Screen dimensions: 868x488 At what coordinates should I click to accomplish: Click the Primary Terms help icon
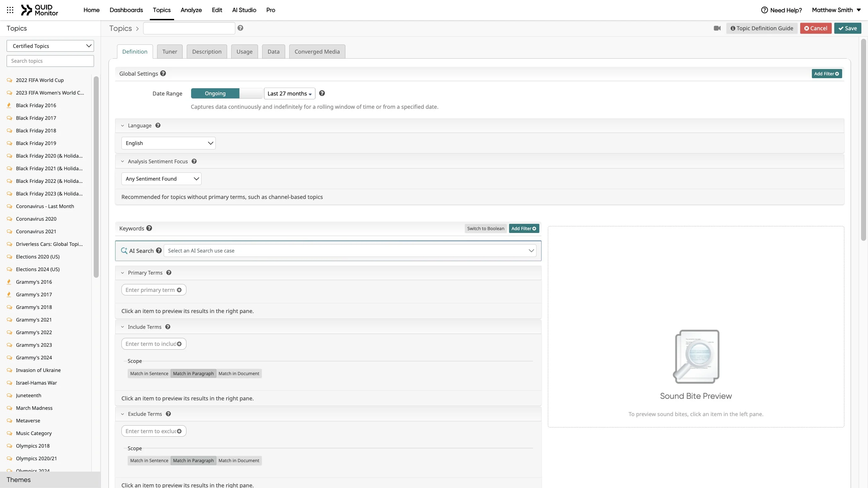169,272
